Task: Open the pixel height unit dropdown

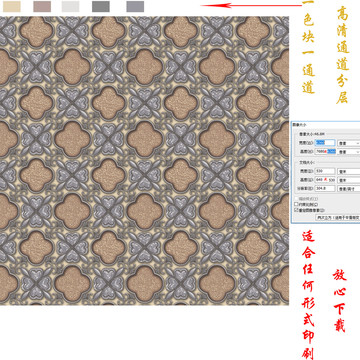Action: click(349, 152)
